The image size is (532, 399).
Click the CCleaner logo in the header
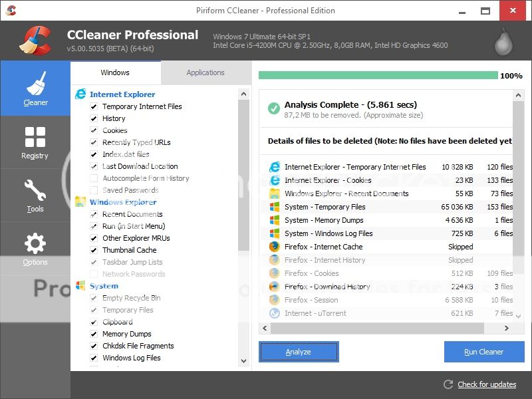[x=36, y=41]
